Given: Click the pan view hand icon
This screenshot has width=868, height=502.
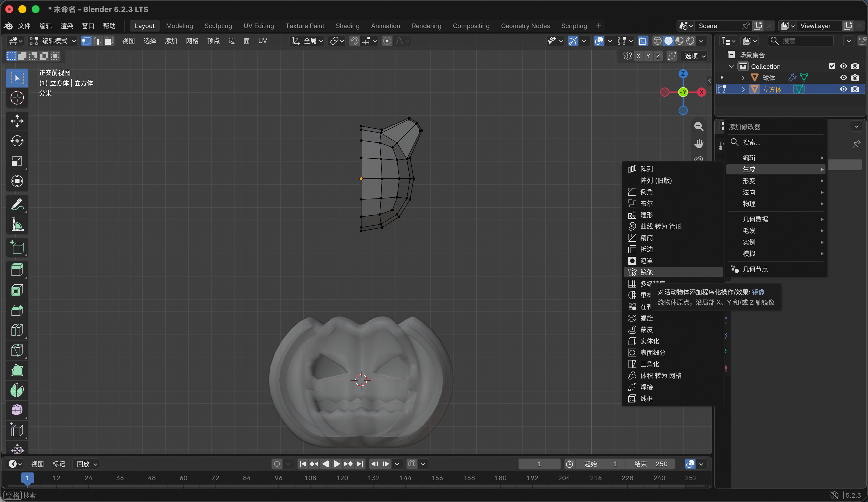Looking at the screenshot, I should pyautogui.click(x=699, y=144).
